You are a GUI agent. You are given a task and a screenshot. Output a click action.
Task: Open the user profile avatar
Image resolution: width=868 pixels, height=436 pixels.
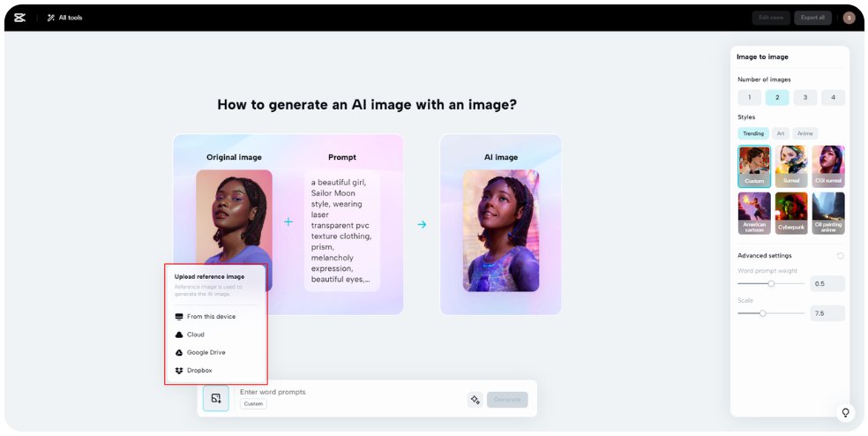(849, 18)
